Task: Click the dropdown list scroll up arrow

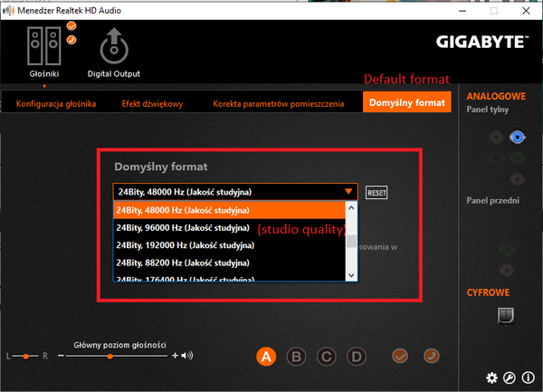Action: 351,208
